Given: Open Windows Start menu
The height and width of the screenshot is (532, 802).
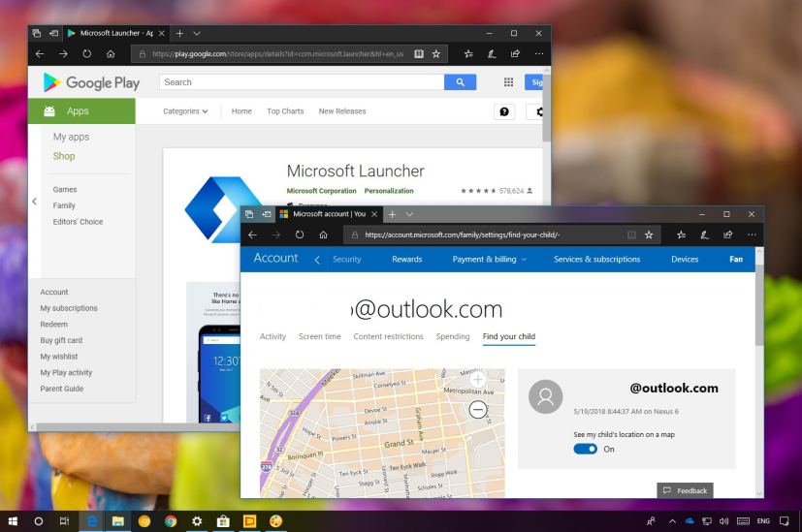Looking at the screenshot, I should [x=13, y=521].
